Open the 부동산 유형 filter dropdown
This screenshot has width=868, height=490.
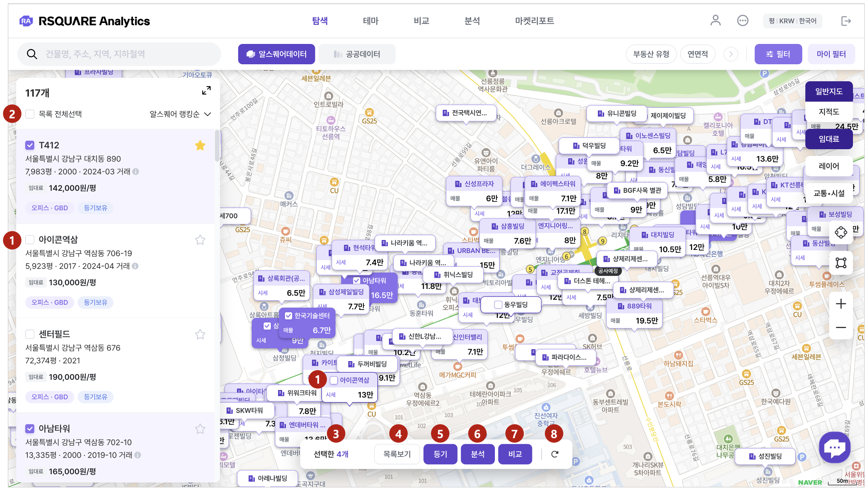[x=651, y=54]
